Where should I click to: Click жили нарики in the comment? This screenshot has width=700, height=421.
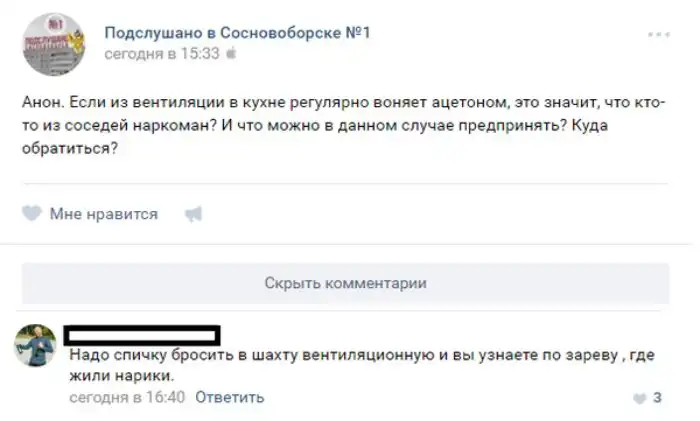[x=121, y=376]
